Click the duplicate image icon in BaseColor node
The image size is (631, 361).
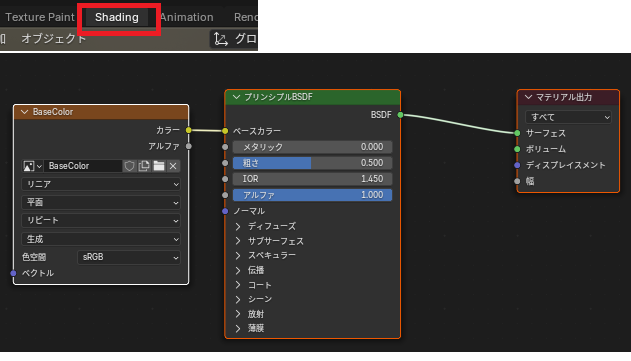(x=144, y=166)
